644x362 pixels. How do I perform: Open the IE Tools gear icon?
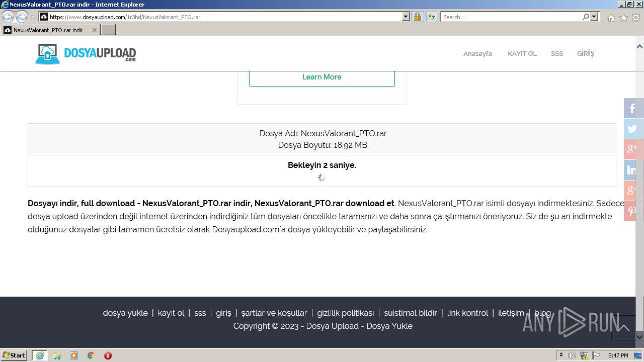(x=636, y=18)
